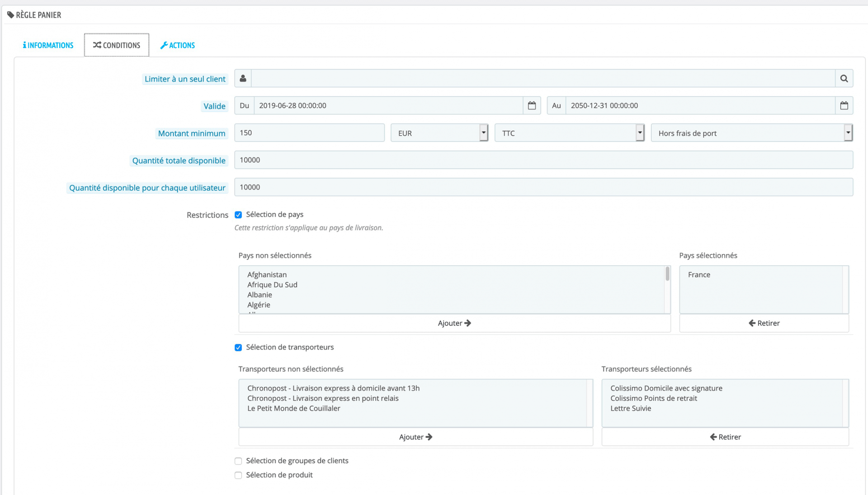The image size is (868, 495).
Task: Expand the TTC tax dropdown
Action: point(569,133)
